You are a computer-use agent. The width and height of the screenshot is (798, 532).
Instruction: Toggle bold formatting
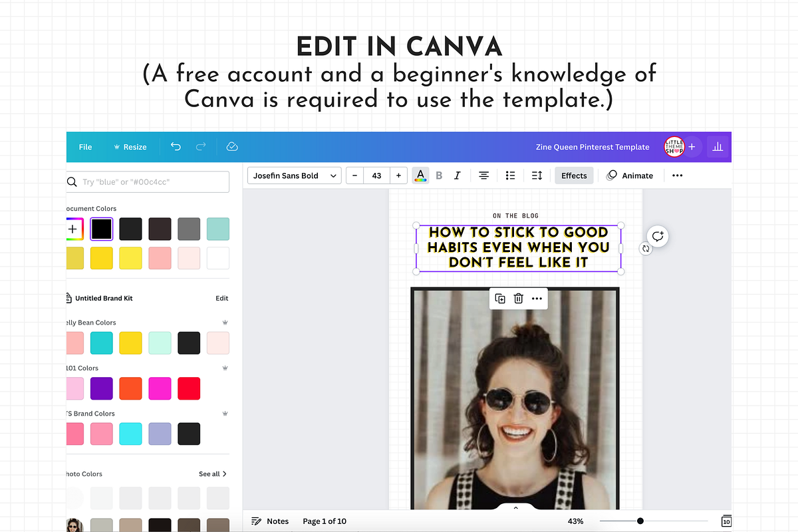[439, 176]
